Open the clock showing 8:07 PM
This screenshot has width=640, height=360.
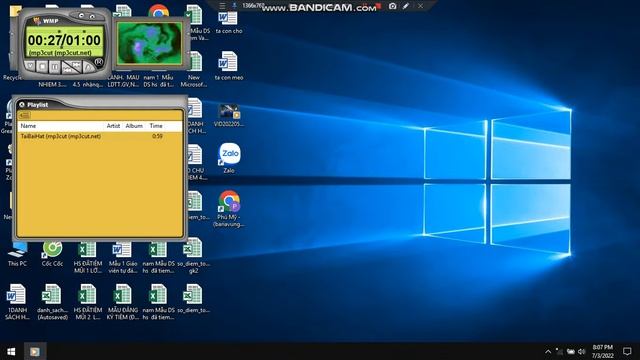coord(602,351)
